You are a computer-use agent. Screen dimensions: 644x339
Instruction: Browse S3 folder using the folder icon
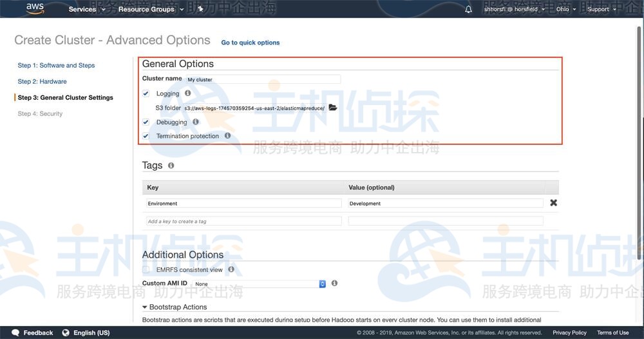pos(333,108)
